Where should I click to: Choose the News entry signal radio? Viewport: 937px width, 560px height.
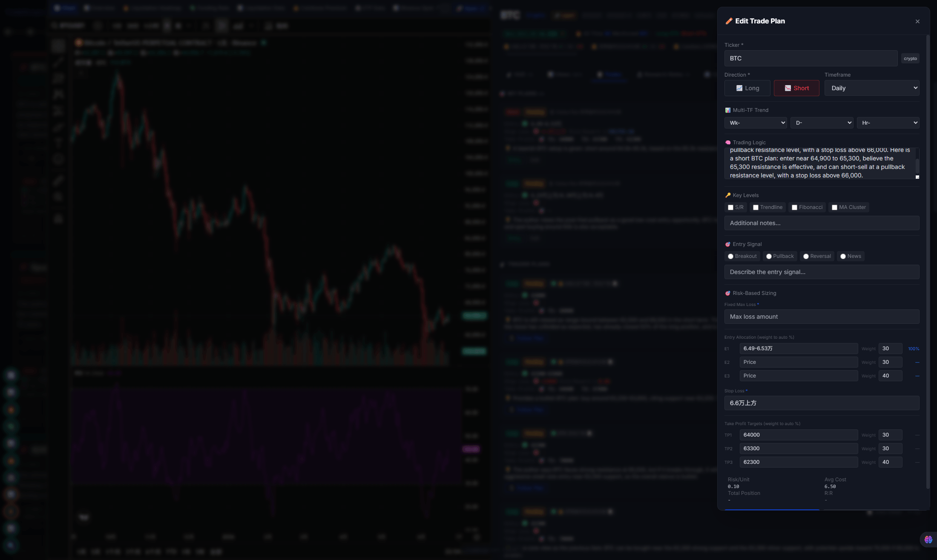[x=843, y=257]
